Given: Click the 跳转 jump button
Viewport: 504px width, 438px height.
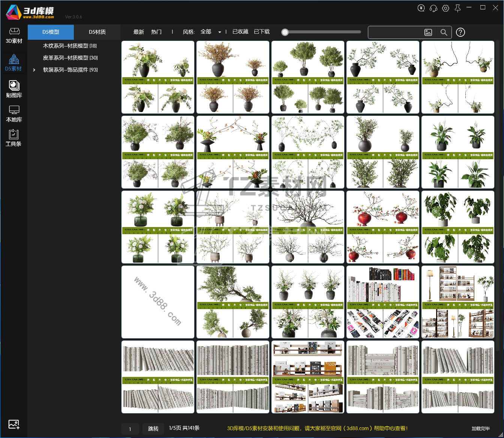Looking at the screenshot, I should [x=153, y=429].
